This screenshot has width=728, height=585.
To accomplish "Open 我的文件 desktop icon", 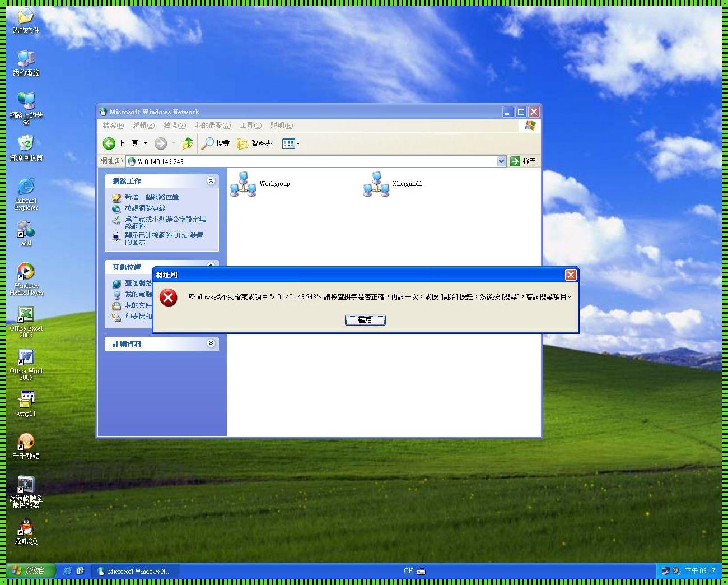I will pyautogui.click(x=26, y=21).
